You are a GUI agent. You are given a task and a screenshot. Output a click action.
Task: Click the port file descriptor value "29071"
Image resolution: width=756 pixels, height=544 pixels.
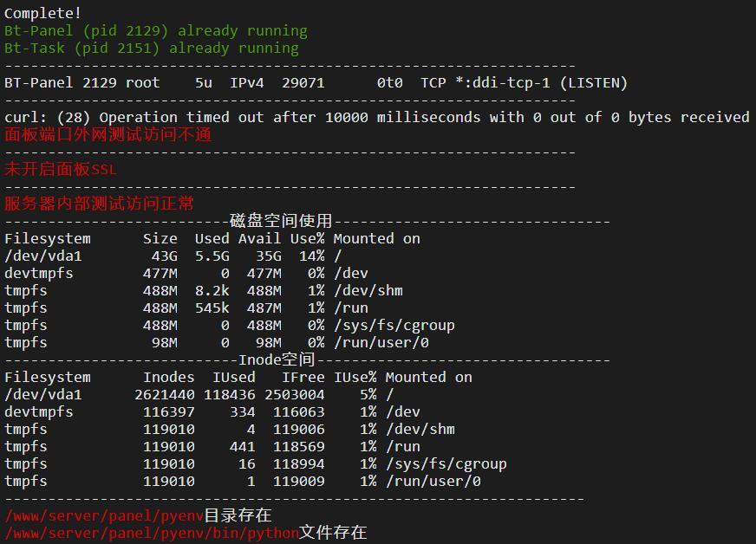(x=303, y=83)
